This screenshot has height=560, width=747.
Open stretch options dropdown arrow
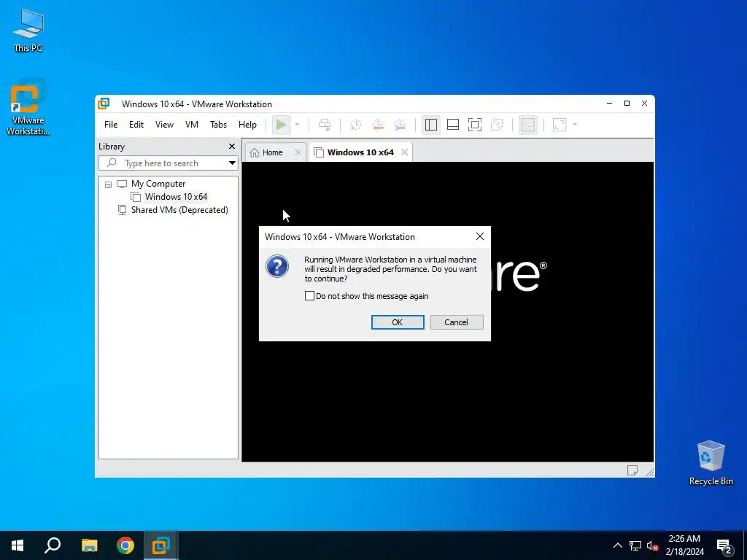tap(575, 125)
